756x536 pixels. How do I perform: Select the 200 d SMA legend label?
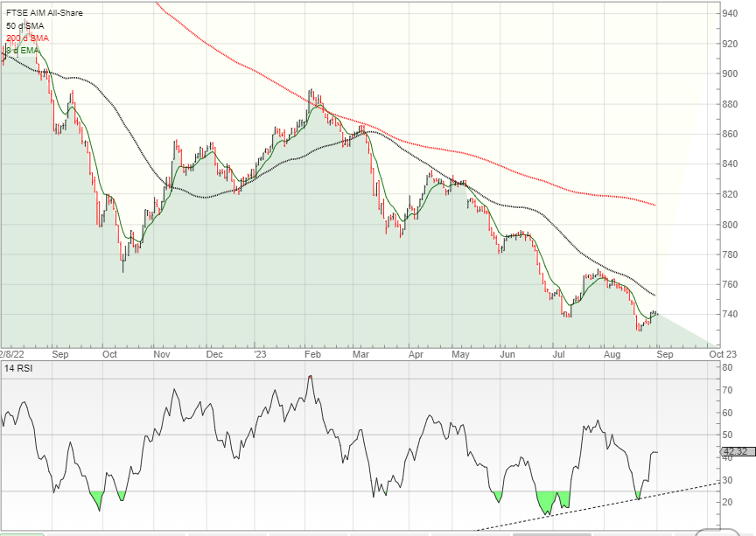click(27, 38)
